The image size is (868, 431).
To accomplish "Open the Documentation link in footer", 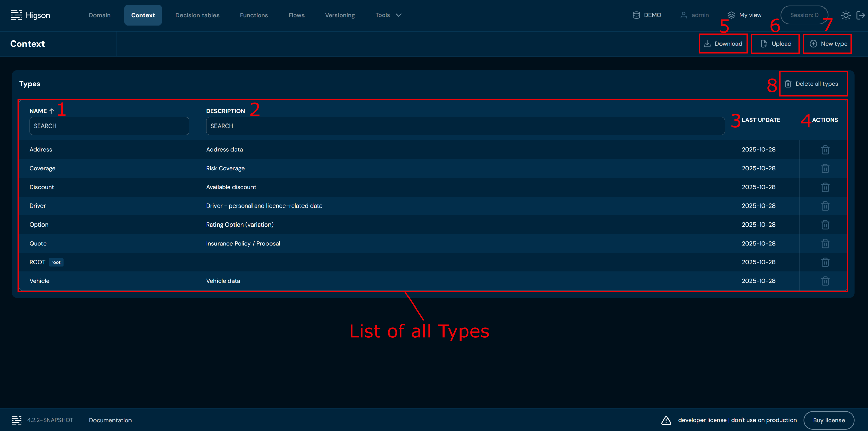I will tap(110, 420).
